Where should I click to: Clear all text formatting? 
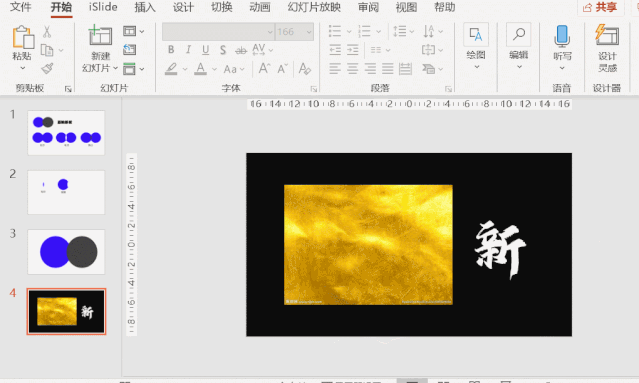click(x=304, y=68)
